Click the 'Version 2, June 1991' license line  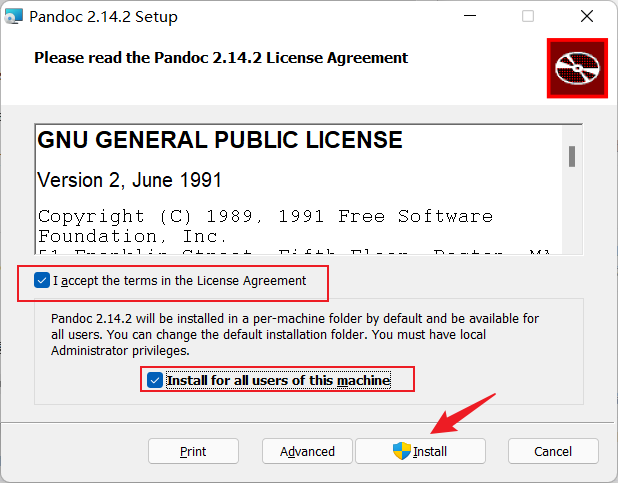(129, 180)
